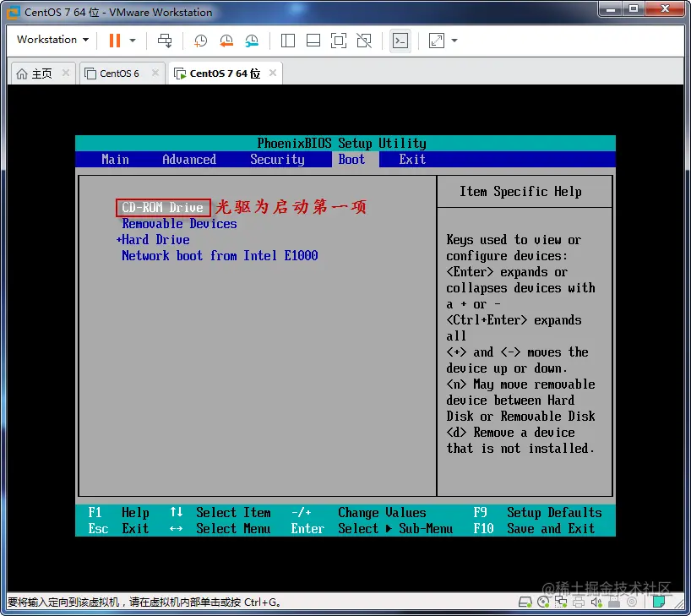
Task: Click Select Item in footer legend
Action: 233,512
